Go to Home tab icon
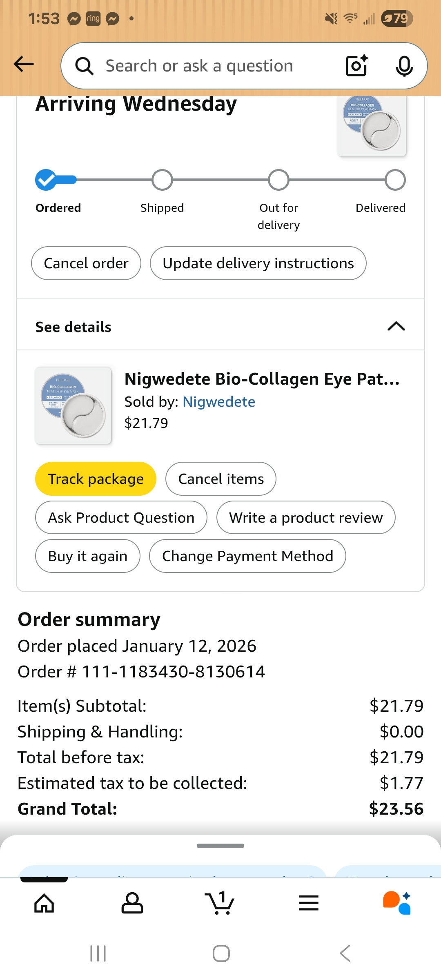 point(44,903)
